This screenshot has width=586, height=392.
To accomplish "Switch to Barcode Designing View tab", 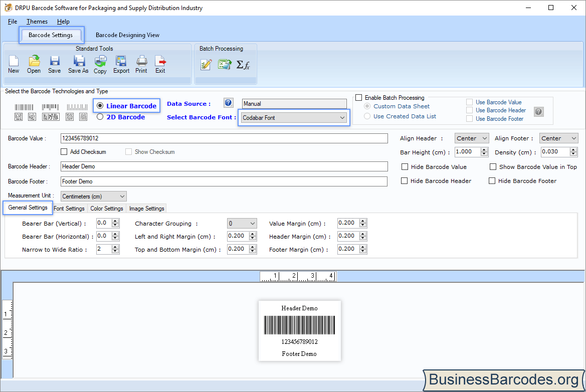I will (x=127, y=35).
